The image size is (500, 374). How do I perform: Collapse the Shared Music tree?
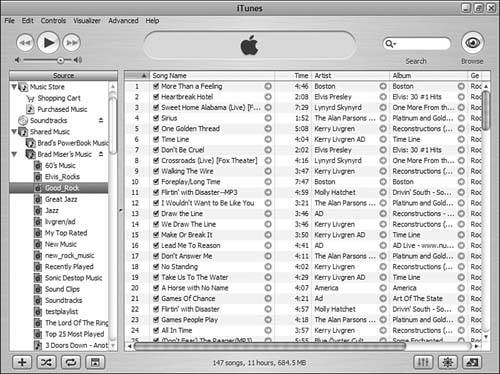(14, 132)
